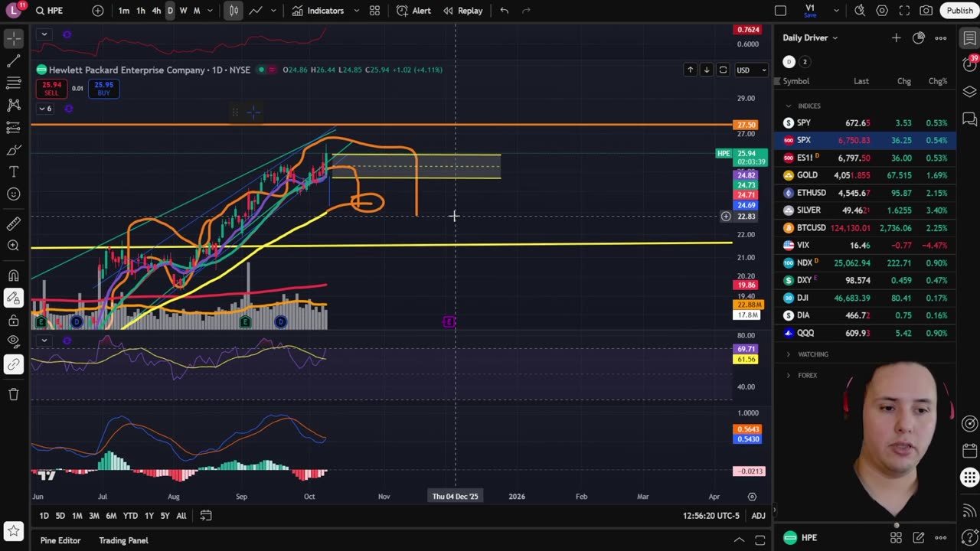Open Daily Driver watchlist dropdown
Image resolution: width=980 pixels, height=551 pixels.
[810, 37]
